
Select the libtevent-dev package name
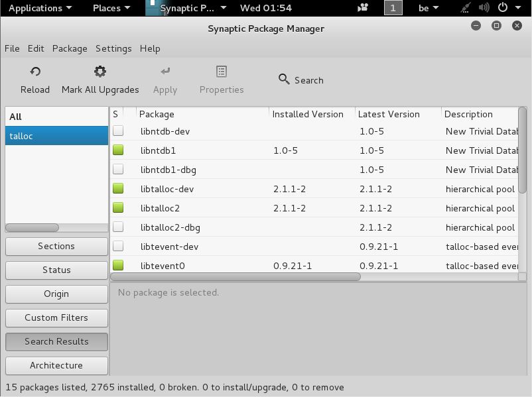coord(170,247)
